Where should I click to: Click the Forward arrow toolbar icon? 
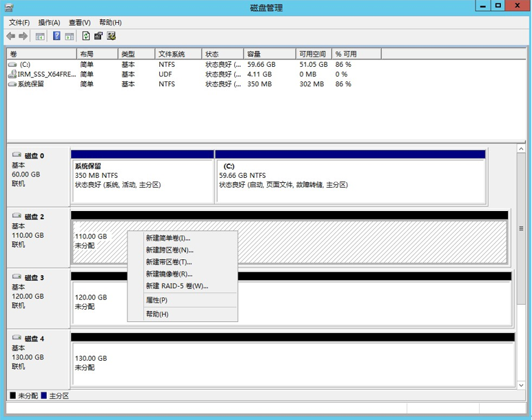[x=23, y=36]
